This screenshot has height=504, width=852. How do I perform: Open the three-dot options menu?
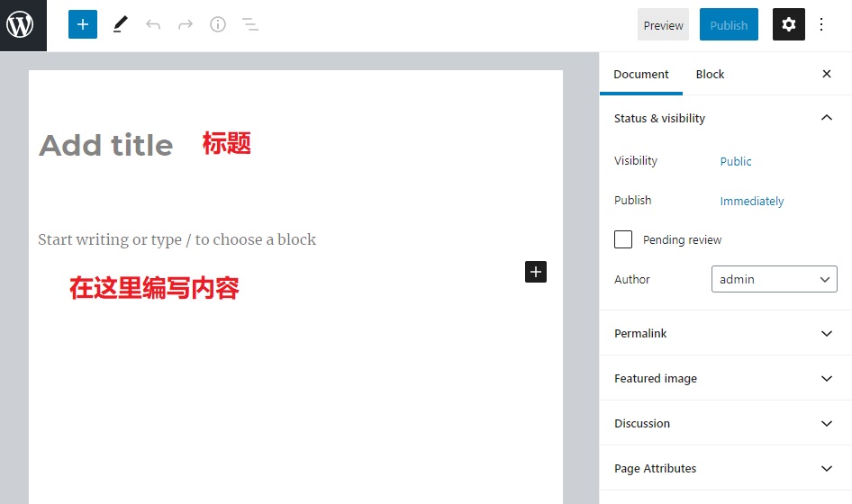pyautogui.click(x=821, y=25)
